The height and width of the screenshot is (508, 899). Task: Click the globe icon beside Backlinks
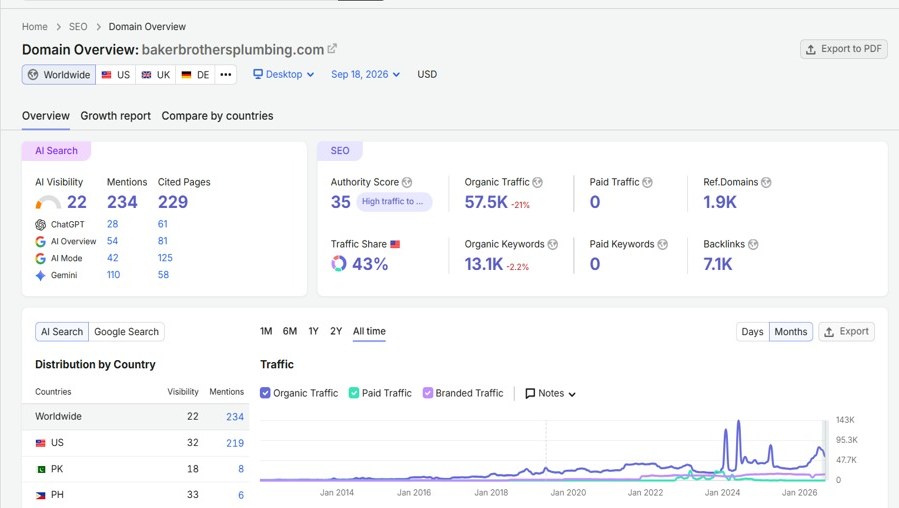(x=753, y=244)
